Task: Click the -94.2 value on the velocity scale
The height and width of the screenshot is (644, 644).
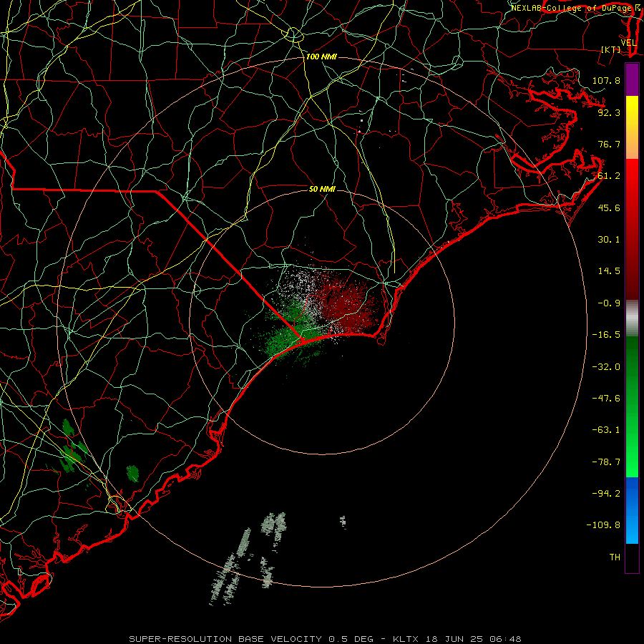Action: point(606,494)
